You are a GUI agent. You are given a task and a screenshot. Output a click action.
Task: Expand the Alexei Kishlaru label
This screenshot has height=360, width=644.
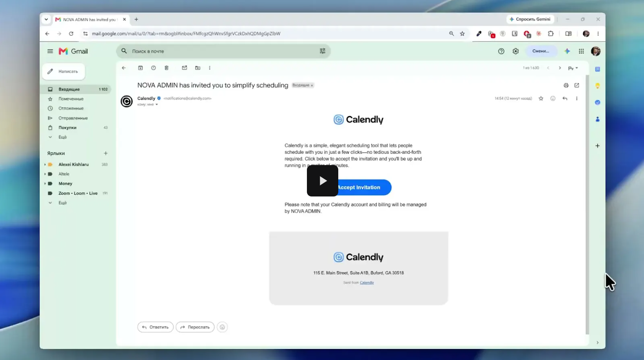45,165
